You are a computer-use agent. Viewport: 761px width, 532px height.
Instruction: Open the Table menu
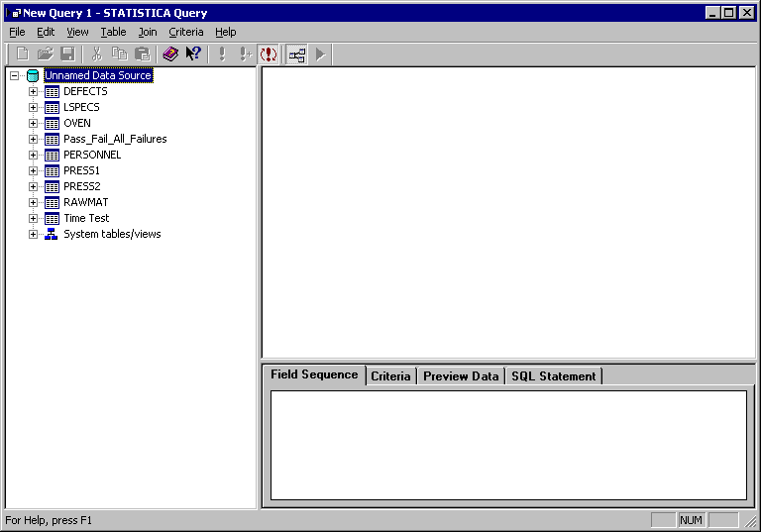coord(113,32)
